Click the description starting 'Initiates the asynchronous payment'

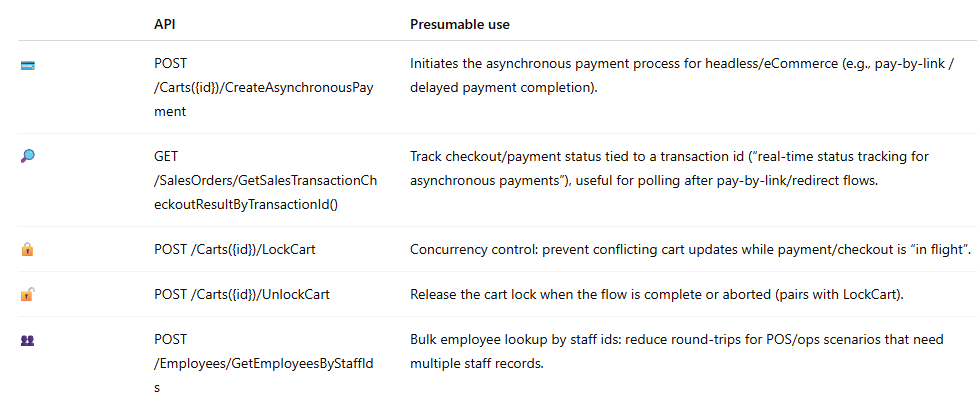[x=679, y=75]
